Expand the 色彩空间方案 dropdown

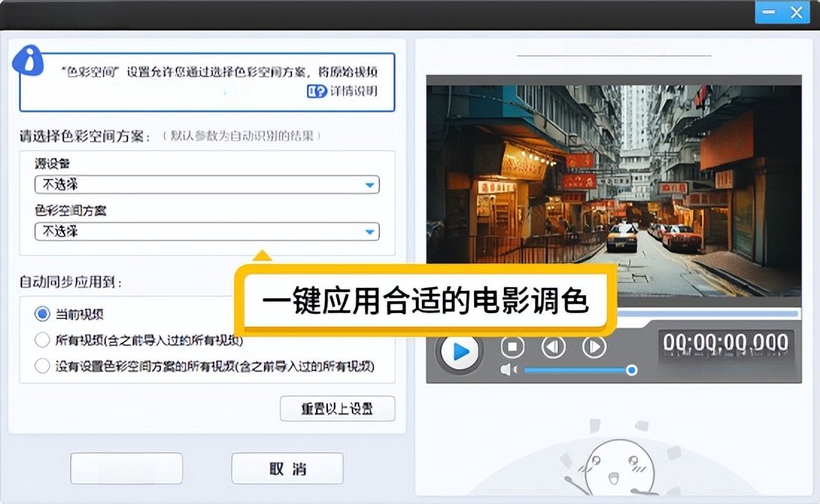[x=207, y=232]
